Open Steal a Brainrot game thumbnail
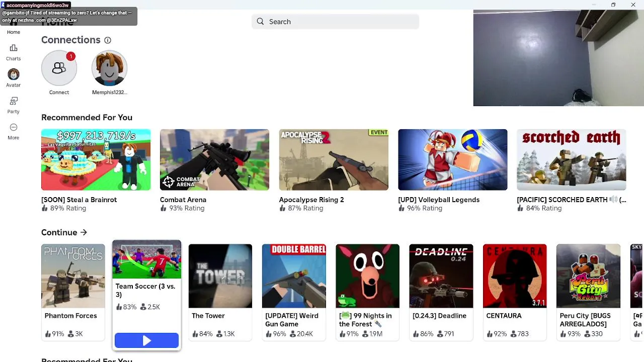Image resolution: width=644 pixels, height=362 pixels. 96,160
